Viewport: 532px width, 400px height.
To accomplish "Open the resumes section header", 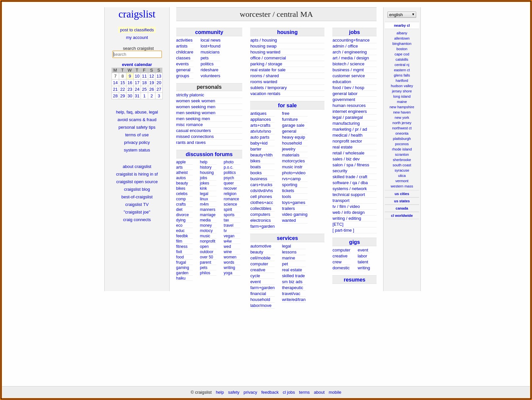I will tap(354, 280).
